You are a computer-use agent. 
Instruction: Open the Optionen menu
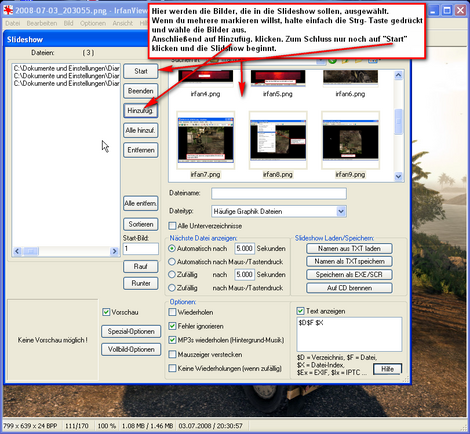[93, 23]
